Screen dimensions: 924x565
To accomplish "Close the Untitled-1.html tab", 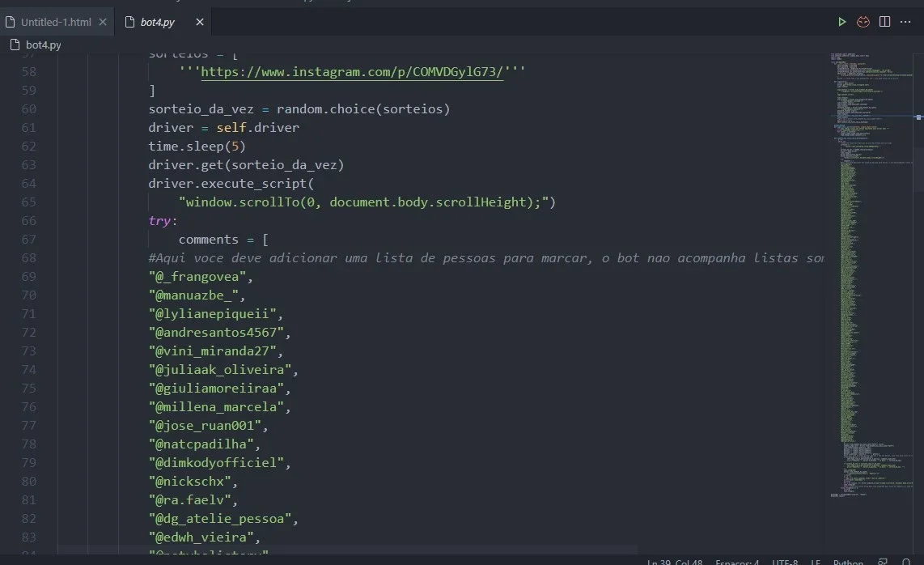I will click(x=103, y=22).
